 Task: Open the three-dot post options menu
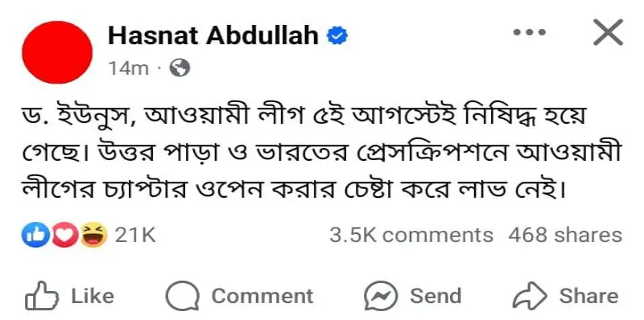pos(530,32)
